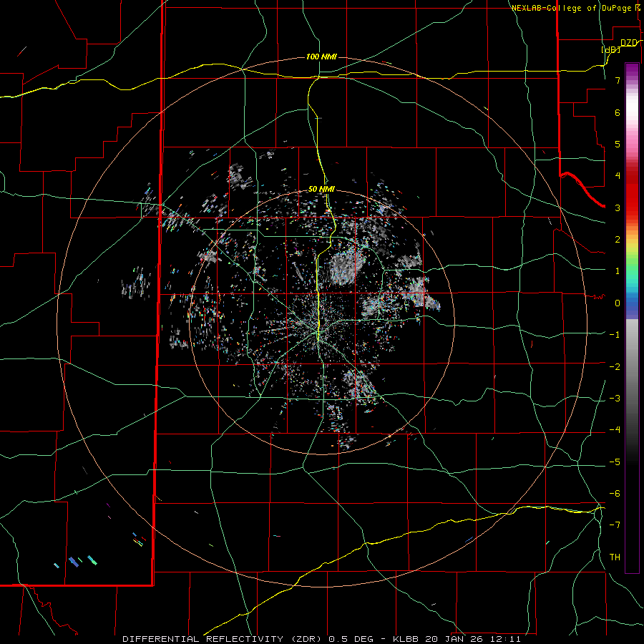Click the positive 3 scale value
The height and width of the screenshot is (644, 644).
[x=618, y=208]
